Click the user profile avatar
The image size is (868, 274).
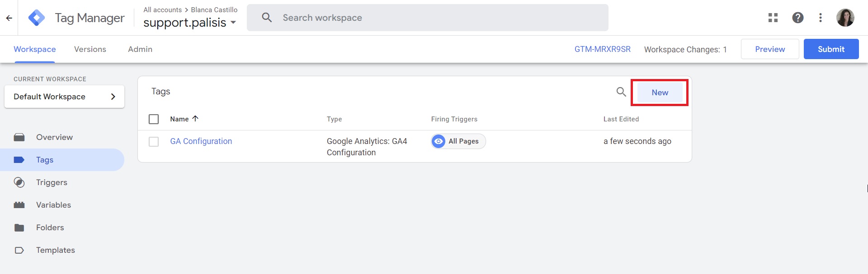[845, 18]
